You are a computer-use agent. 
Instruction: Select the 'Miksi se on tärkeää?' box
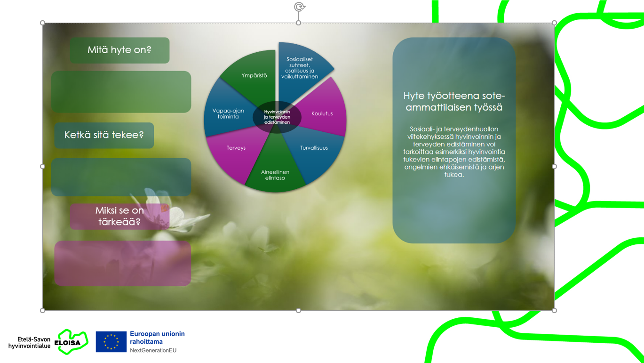[120, 217]
